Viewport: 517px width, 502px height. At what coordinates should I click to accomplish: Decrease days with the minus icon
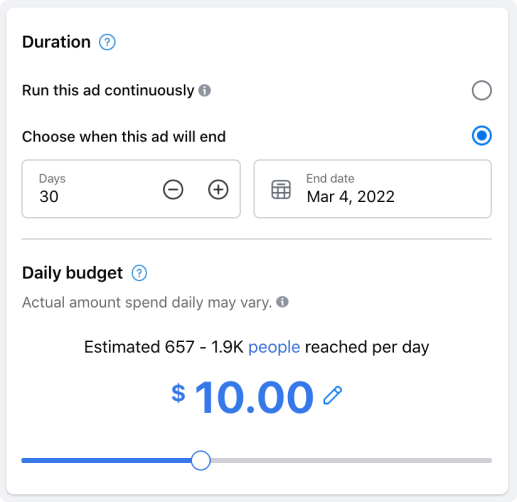pos(173,190)
